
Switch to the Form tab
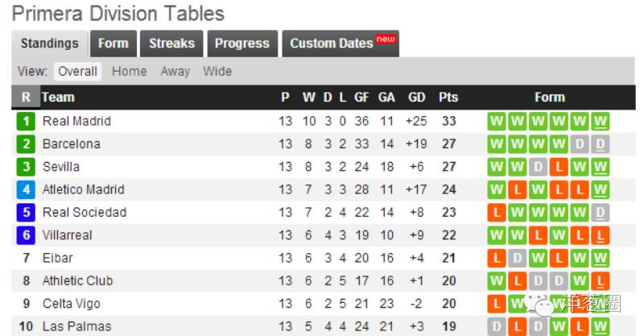[x=113, y=44]
